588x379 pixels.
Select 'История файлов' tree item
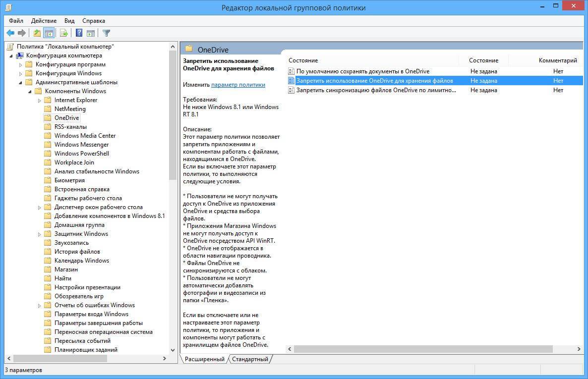click(x=77, y=252)
